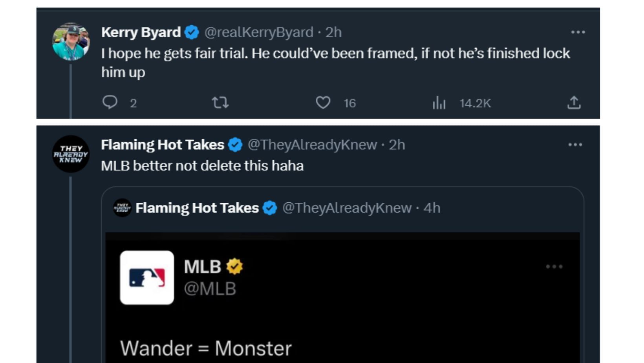Open Kerry Byard's profile picture
The width and height of the screenshot is (644, 363).
[71, 42]
